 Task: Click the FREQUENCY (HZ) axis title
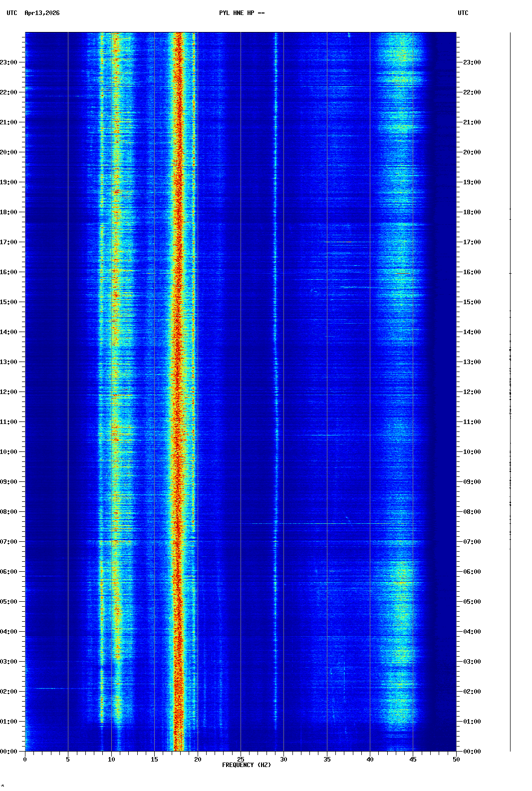click(x=247, y=765)
